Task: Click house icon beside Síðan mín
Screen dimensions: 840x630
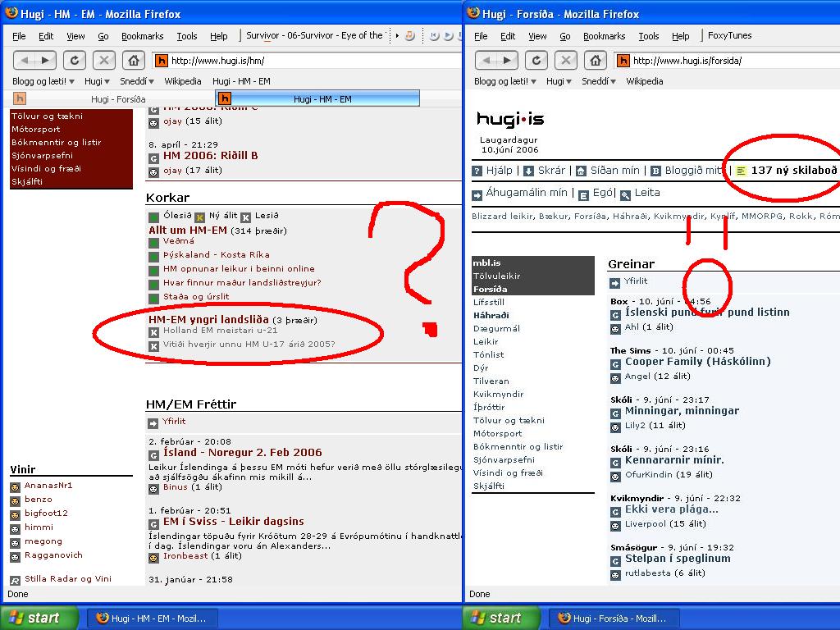Action: 581,171
